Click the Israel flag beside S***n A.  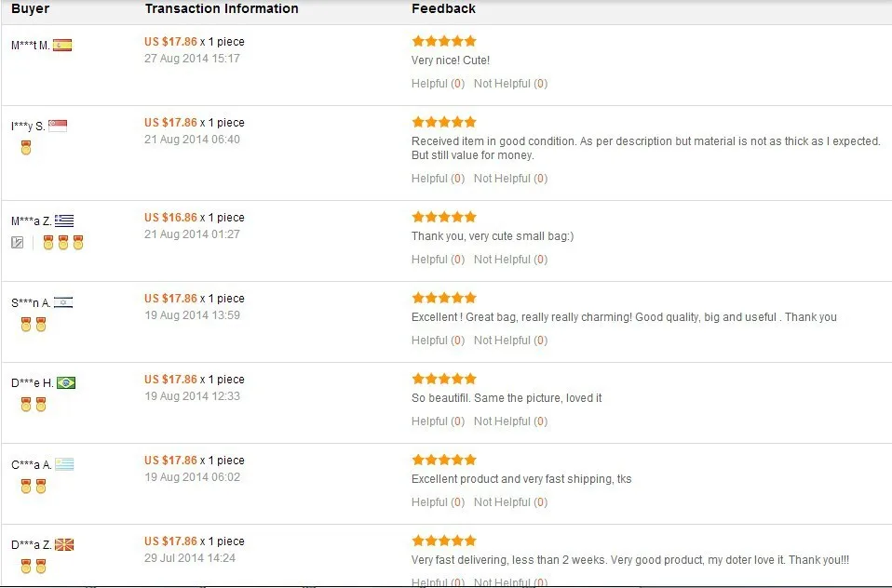[63, 301]
